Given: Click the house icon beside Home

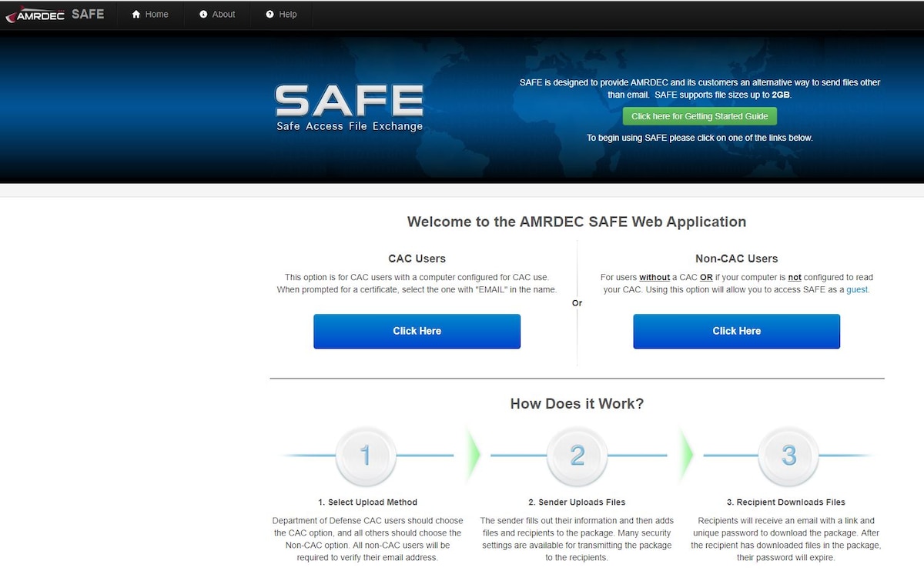Looking at the screenshot, I should (x=136, y=15).
